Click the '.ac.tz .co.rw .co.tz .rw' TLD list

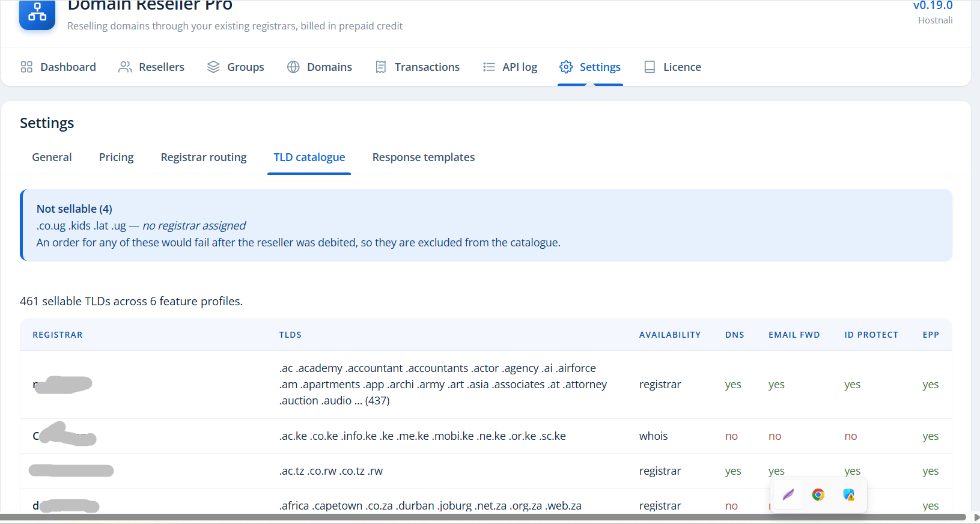(x=331, y=471)
